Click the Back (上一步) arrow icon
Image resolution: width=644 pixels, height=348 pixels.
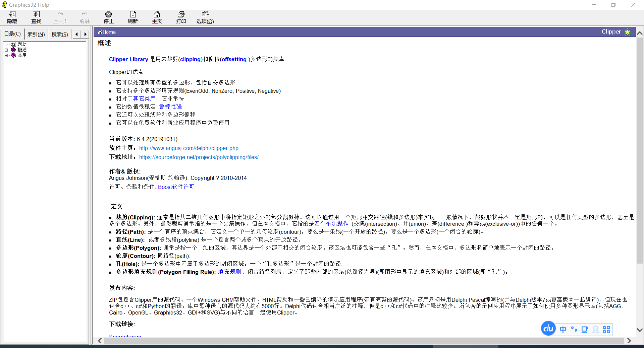[x=60, y=14]
